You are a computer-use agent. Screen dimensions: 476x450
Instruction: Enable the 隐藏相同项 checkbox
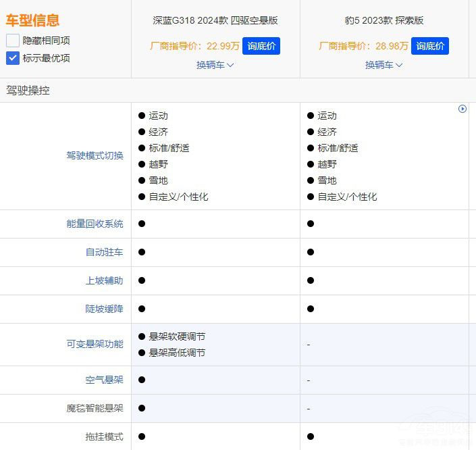13,41
